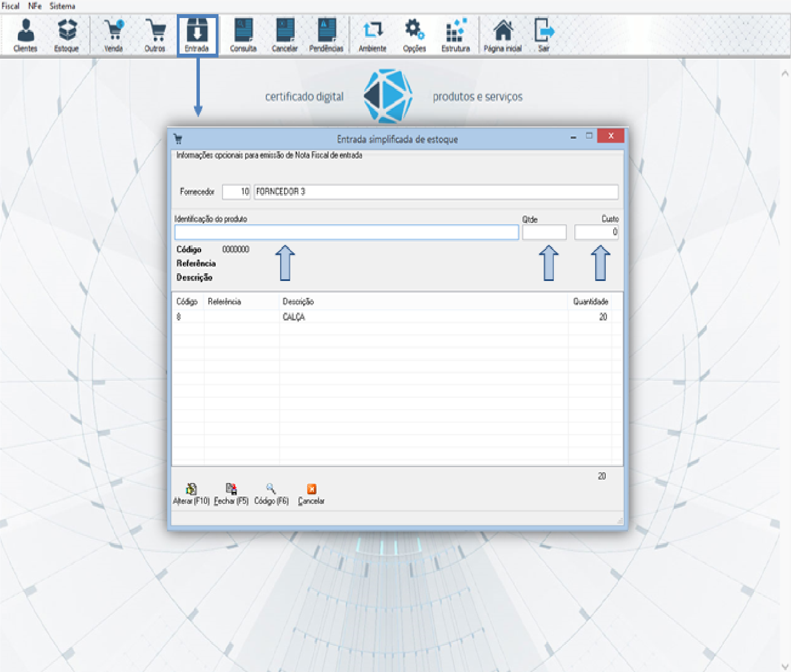
Task: Open the Consulta toolbar icon
Action: tap(243, 35)
